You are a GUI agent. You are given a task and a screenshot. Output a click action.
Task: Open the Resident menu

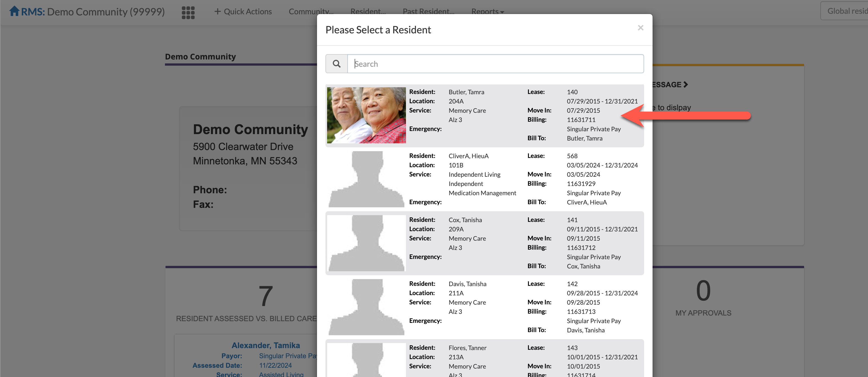tap(368, 12)
